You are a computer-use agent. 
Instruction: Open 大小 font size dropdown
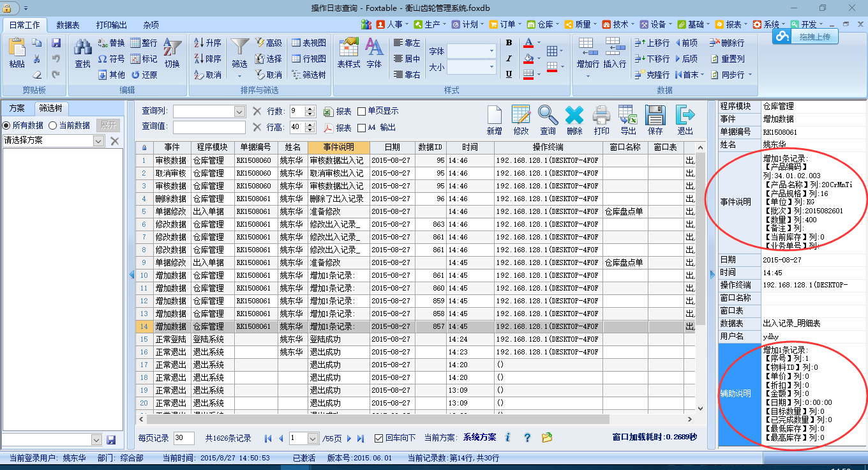491,67
